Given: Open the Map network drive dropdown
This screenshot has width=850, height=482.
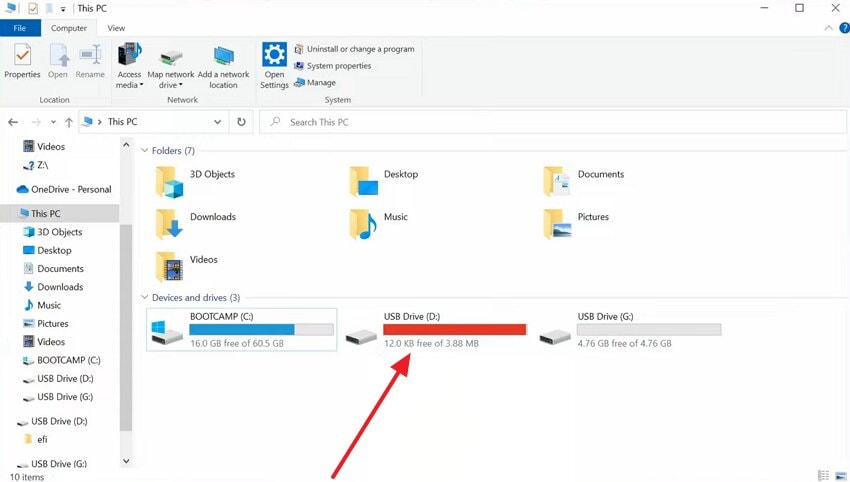Looking at the screenshot, I should coord(171,66).
